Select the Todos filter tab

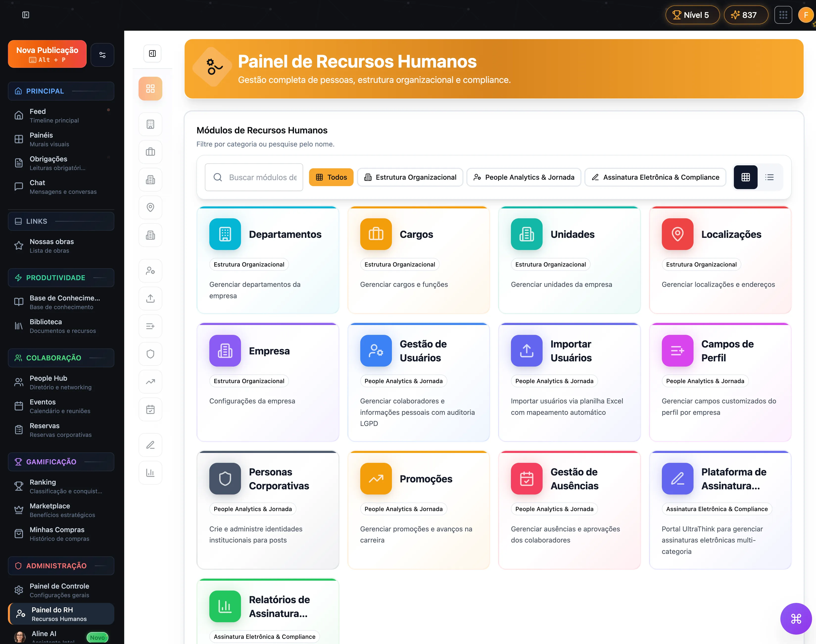click(331, 177)
